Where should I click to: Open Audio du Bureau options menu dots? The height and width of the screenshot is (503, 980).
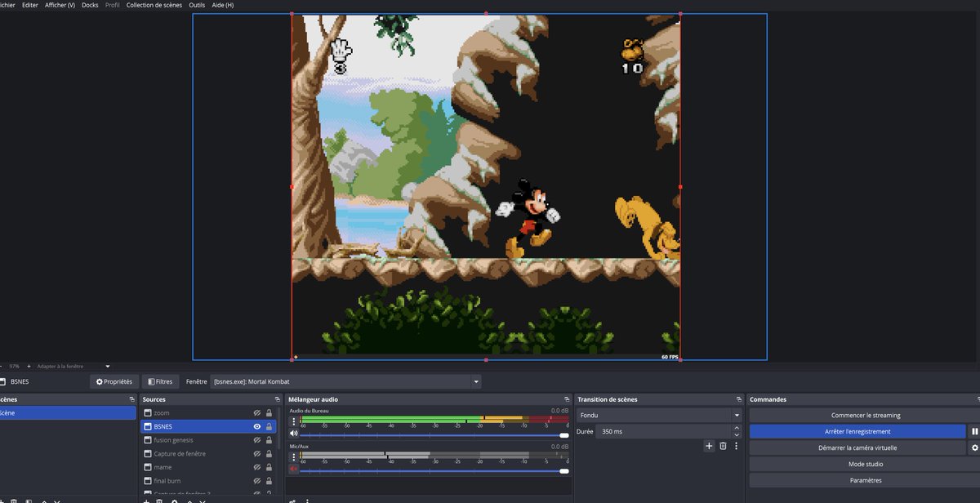click(294, 422)
